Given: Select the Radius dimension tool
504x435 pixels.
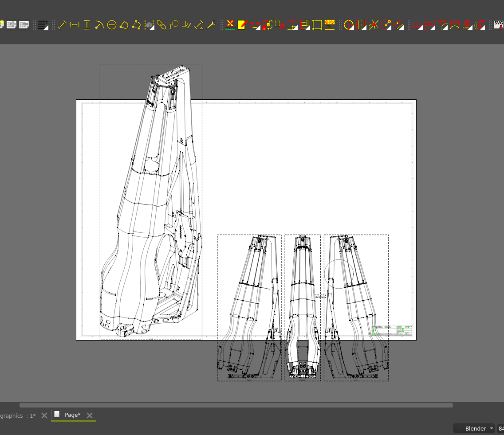Looking at the screenshot, I should pyautogui.click(x=99, y=25).
